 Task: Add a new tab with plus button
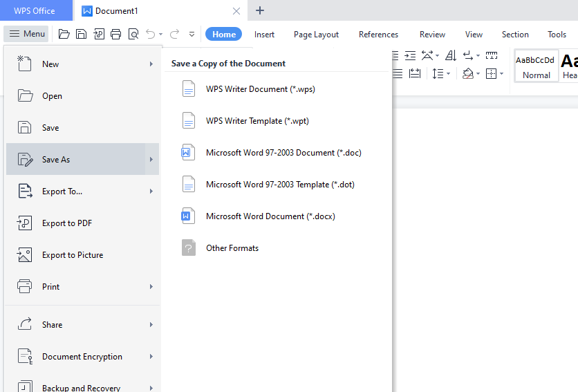[x=260, y=10]
